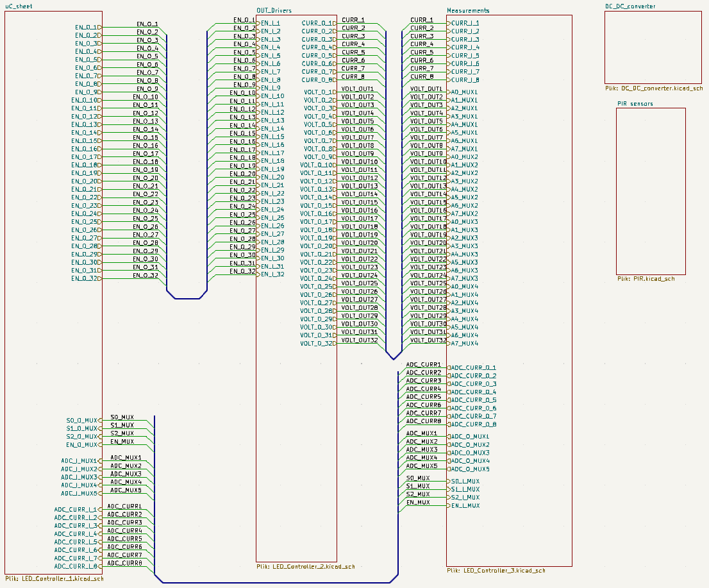Select the S0_O_MUX pin on uC_sheet

click(82, 420)
